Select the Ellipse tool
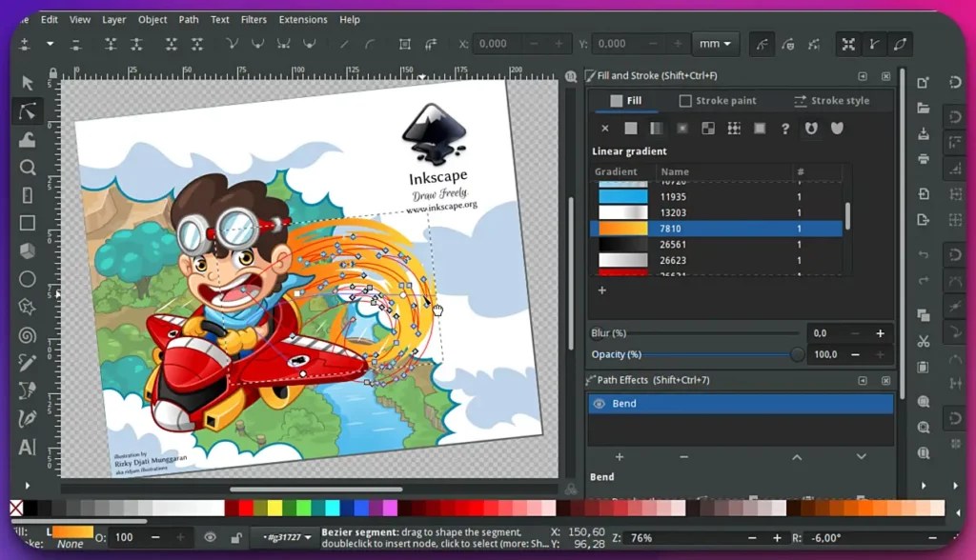The width and height of the screenshot is (976, 560). [28, 280]
